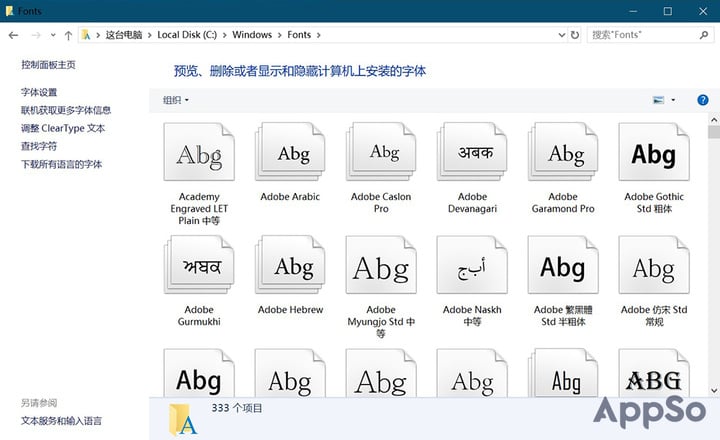The height and width of the screenshot is (440, 720).
Task: Open the 组织 menu
Action: tap(175, 100)
